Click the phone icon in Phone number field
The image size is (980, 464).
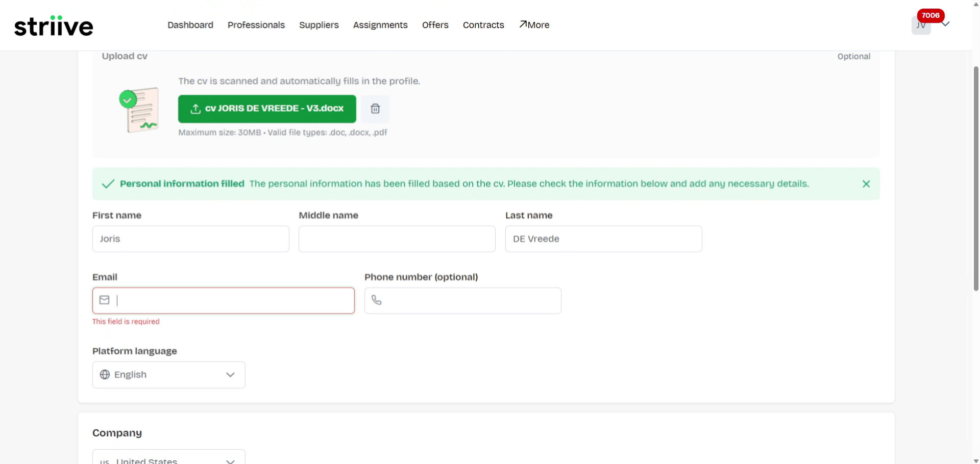pos(377,300)
